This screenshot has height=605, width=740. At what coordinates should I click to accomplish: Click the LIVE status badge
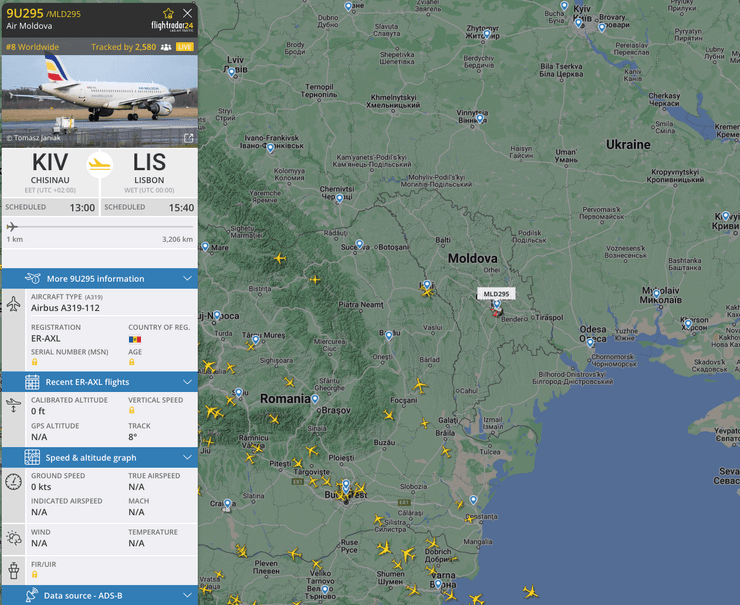tap(185, 47)
